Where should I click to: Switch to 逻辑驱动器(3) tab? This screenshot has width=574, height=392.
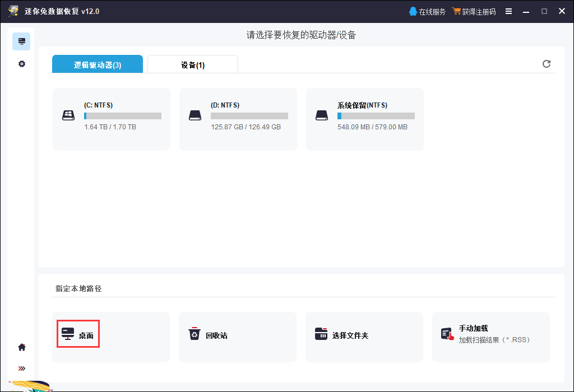(98, 64)
